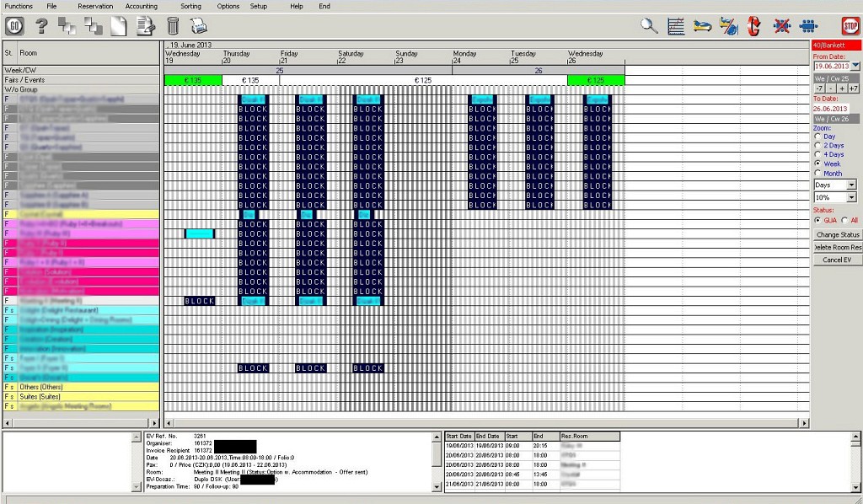Open the Days unit dropdown

[x=852, y=185]
